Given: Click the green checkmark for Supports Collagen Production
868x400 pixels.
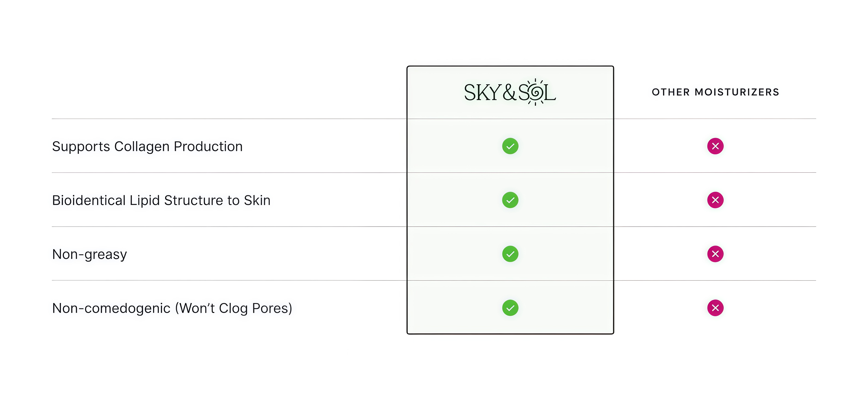Looking at the screenshot, I should tap(510, 146).
